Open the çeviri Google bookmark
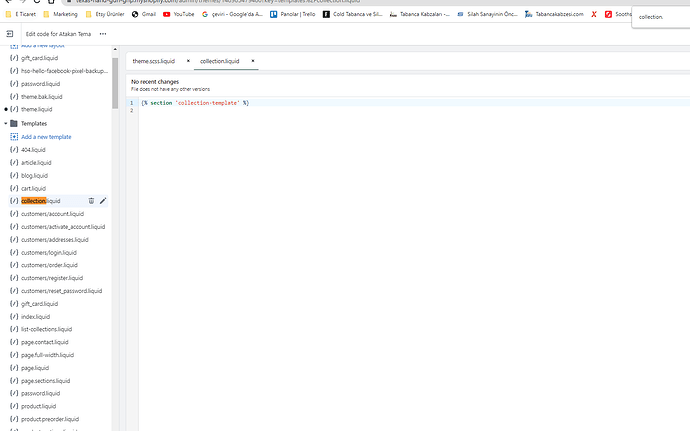This screenshot has width=690, height=431. [232, 14]
